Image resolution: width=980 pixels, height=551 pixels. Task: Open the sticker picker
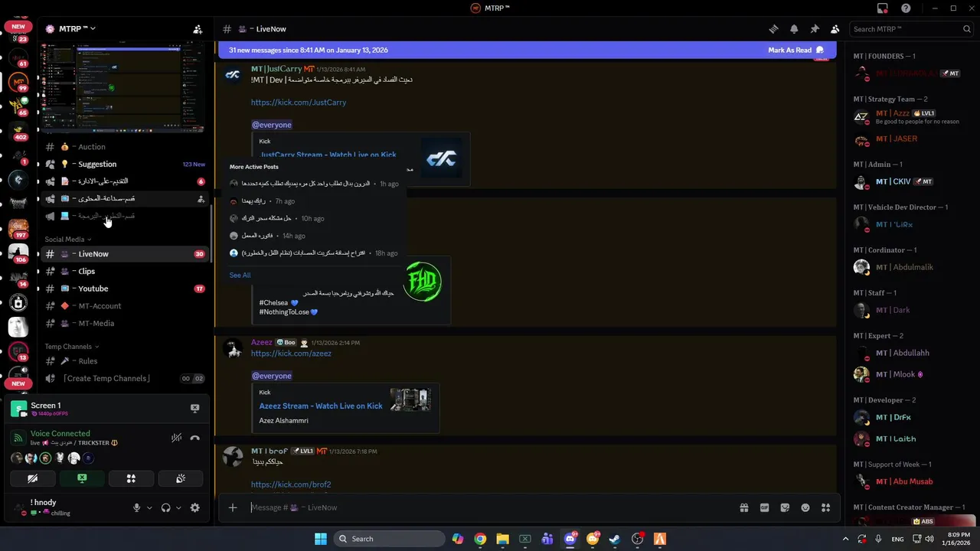click(x=785, y=507)
